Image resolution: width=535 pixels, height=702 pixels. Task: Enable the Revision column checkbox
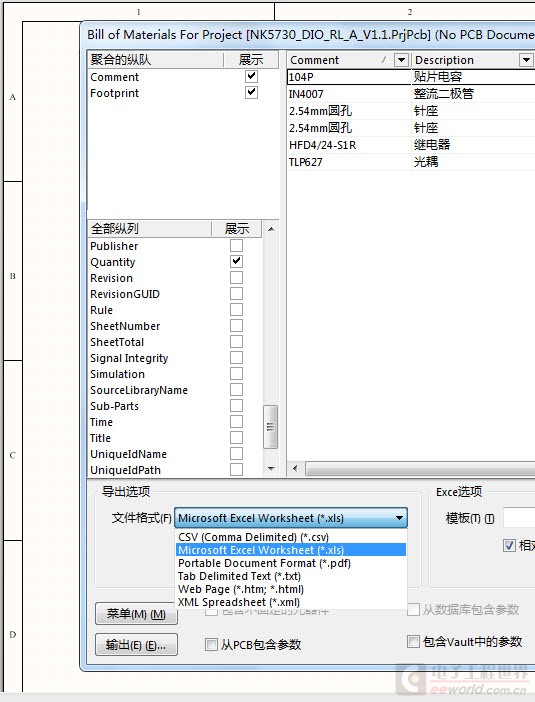[x=236, y=278]
